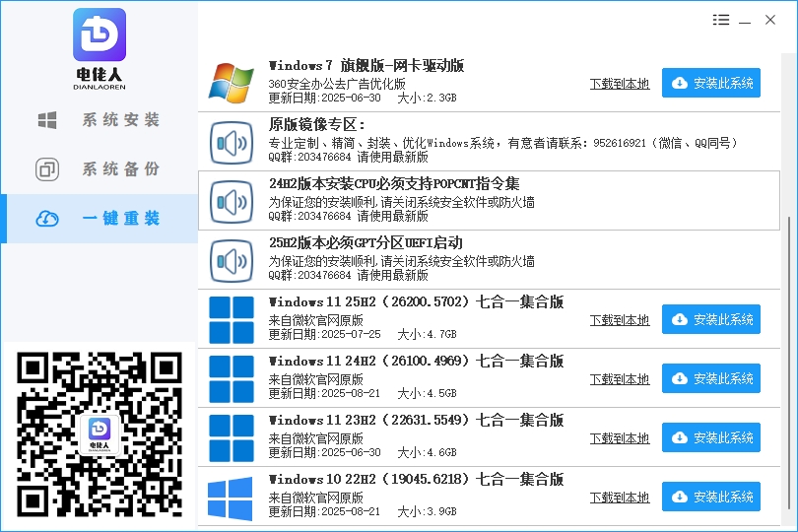The height and width of the screenshot is (532, 798).
Task: Install Windows 11 23H2 with 安装此系统
Action: (x=711, y=437)
